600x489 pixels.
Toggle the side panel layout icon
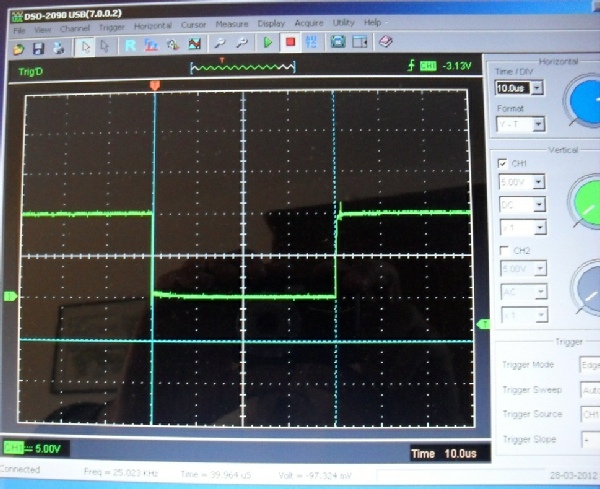tap(360, 41)
